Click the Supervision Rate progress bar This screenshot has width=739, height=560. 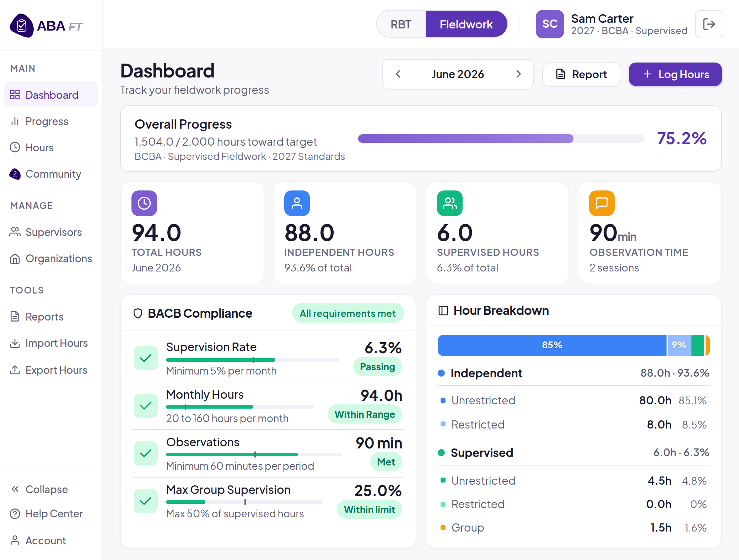point(252,360)
